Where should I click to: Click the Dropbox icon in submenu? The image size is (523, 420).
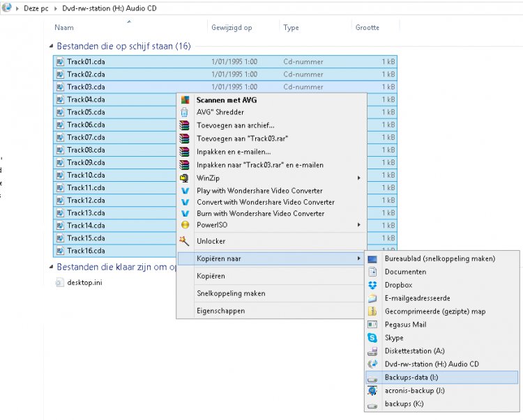pos(372,285)
